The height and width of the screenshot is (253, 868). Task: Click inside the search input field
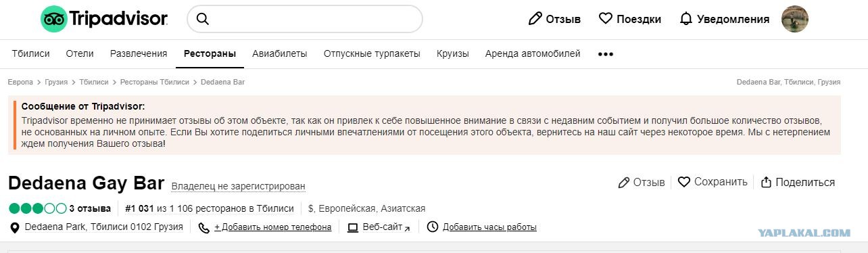tap(314, 19)
